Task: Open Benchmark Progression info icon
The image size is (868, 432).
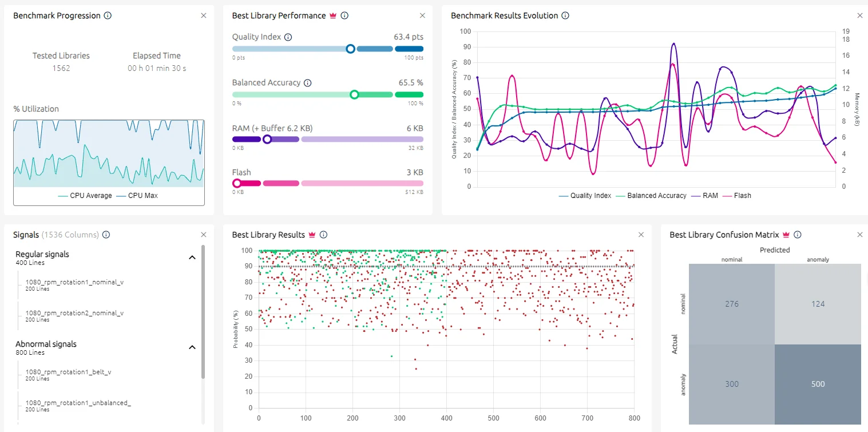Action: [108, 15]
